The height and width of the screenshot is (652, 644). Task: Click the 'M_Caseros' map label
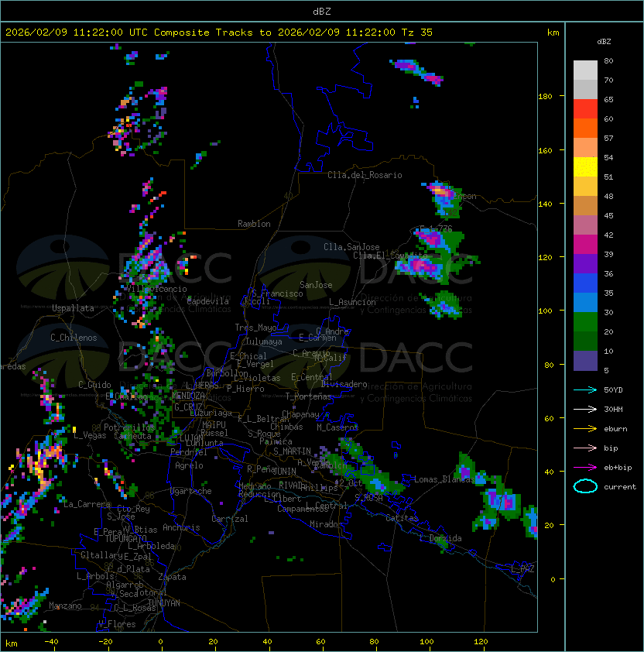point(337,427)
